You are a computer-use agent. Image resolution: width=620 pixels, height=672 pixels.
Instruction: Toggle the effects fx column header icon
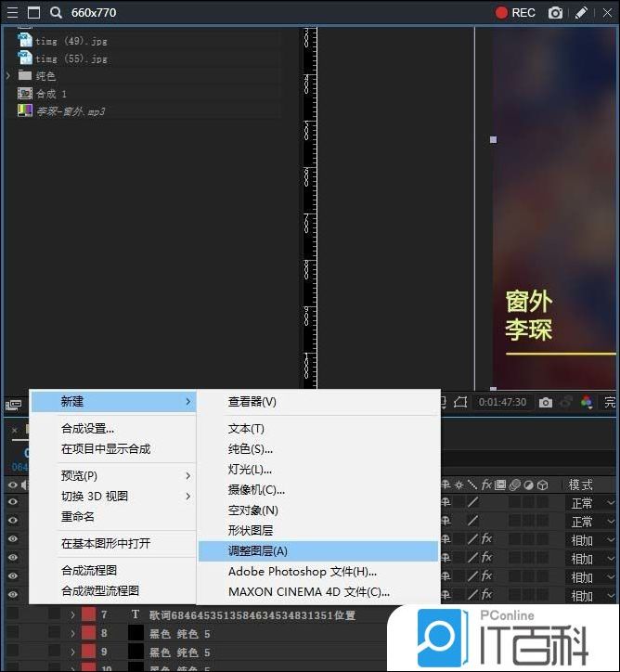(x=486, y=485)
